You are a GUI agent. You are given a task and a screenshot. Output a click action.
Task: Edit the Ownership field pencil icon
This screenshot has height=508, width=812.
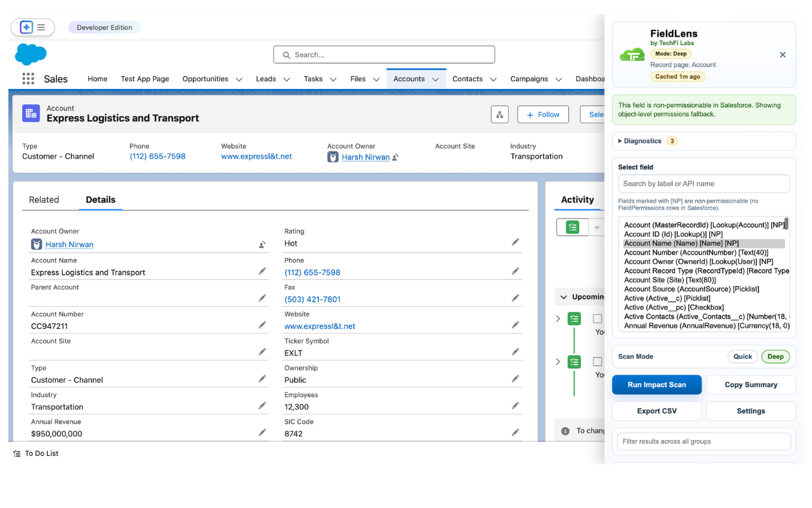click(516, 378)
